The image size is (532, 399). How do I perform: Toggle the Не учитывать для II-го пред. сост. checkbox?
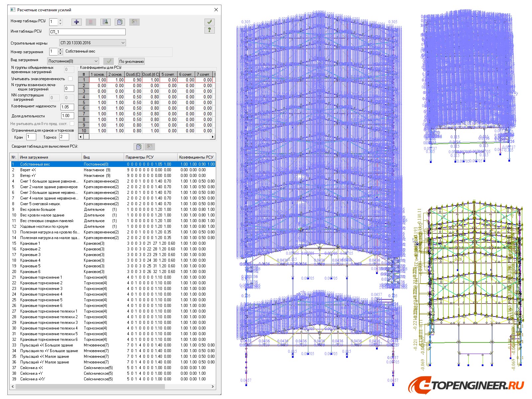point(72,123)
